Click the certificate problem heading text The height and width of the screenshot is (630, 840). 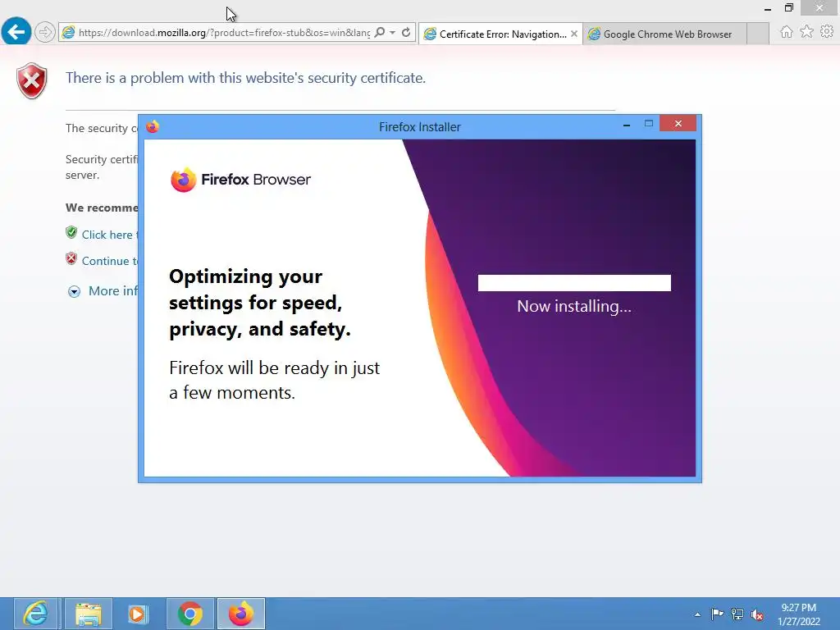(245, 78)
